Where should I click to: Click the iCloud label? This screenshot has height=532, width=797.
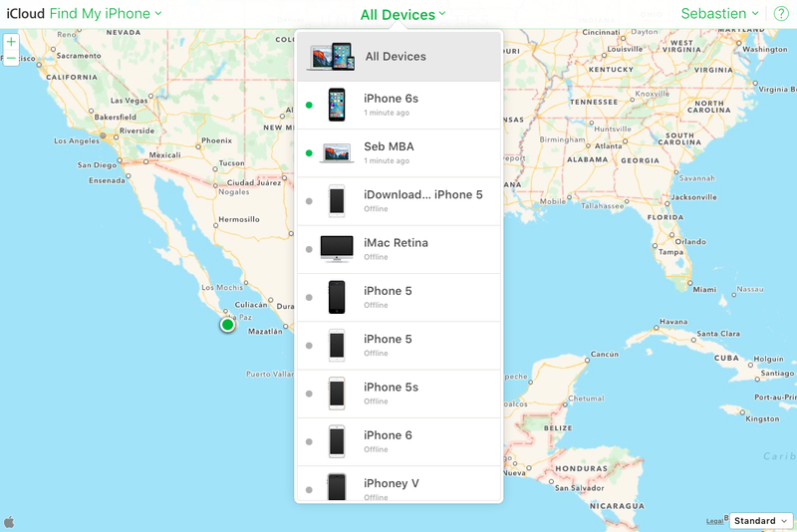click(x=26, y=14)
